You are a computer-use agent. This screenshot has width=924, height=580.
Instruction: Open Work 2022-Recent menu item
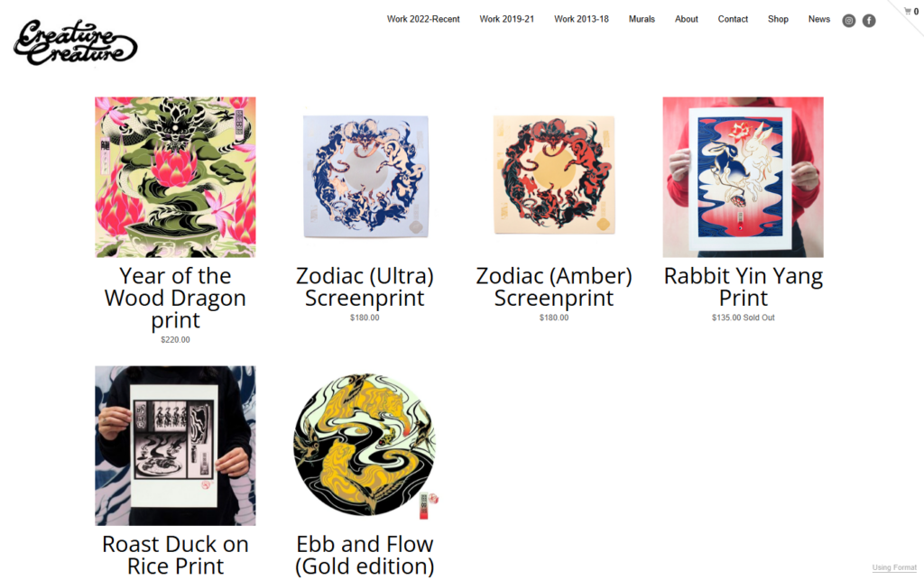(x=423, y=19)
